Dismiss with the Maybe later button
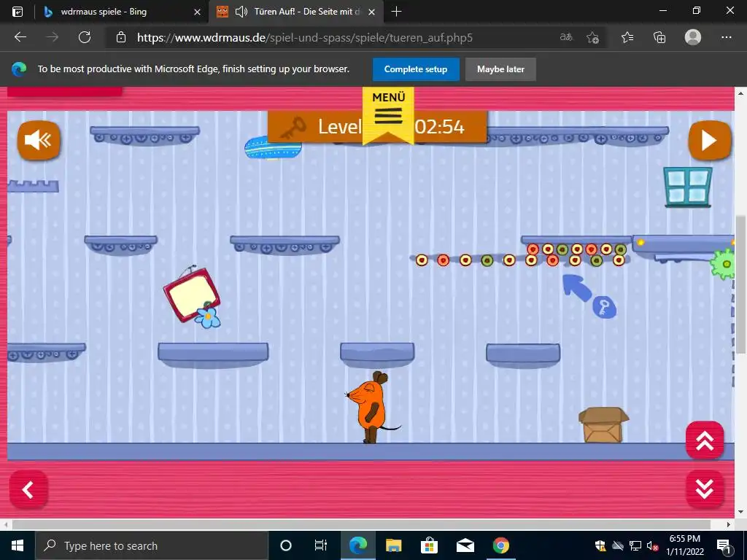This screenshot has height=560, width=747. click(500, 69)
